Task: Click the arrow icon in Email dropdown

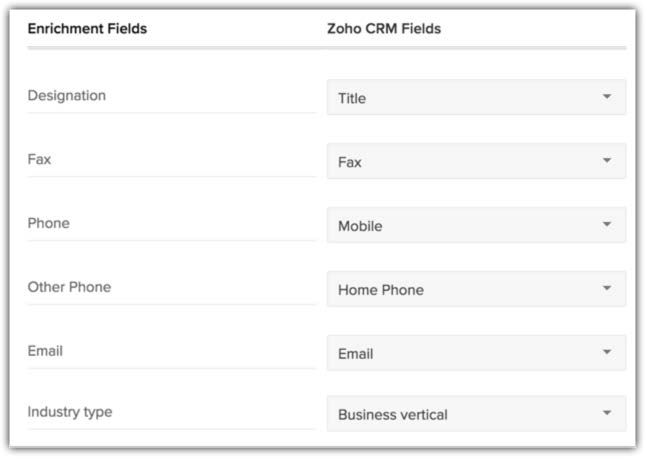Action: click(x=607, y=353)
